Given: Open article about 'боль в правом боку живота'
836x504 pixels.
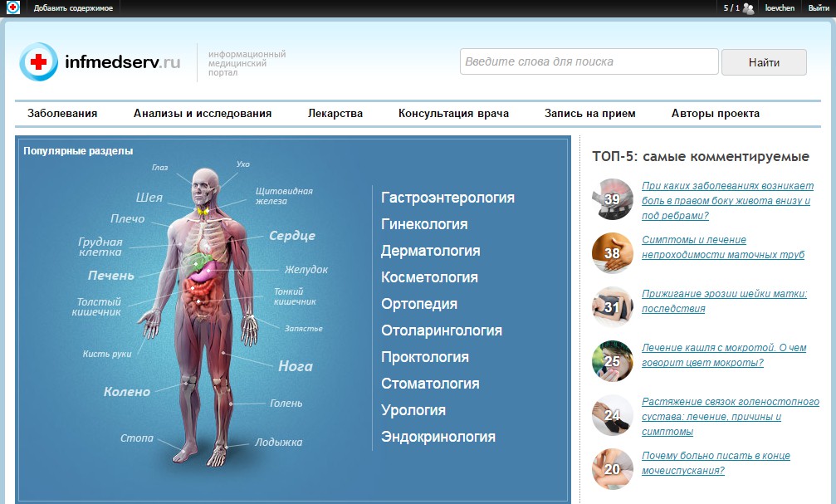Looking at the screenshot, I should (x=728, y=201).
